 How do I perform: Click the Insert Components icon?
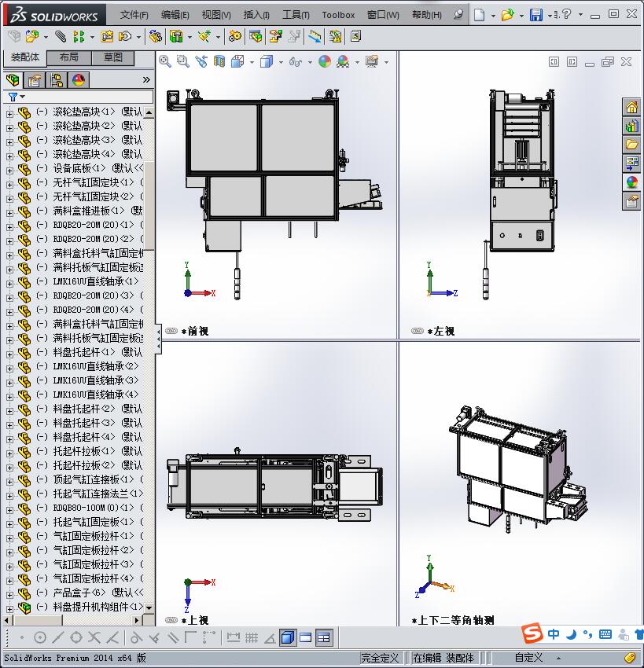pos(31,37)
